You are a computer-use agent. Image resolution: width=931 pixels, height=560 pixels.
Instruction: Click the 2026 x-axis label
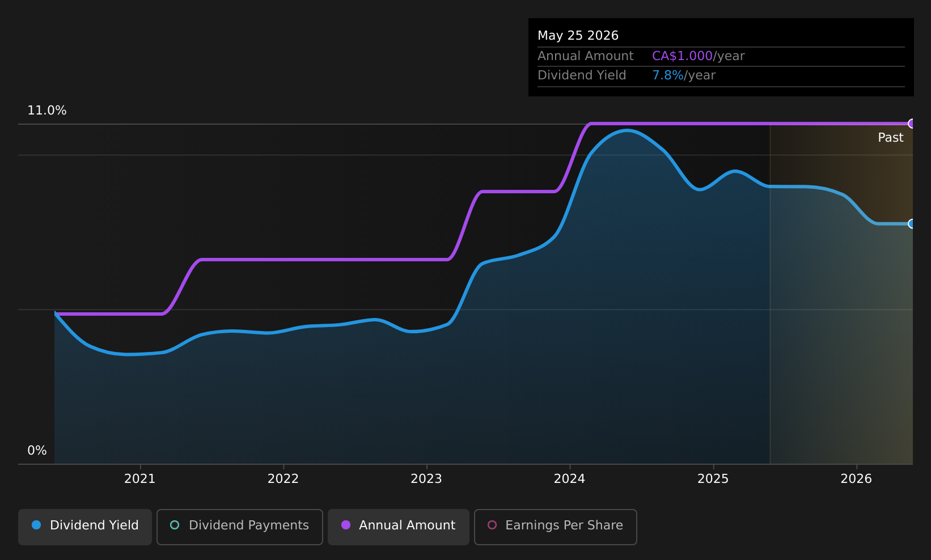pos(856,479)
